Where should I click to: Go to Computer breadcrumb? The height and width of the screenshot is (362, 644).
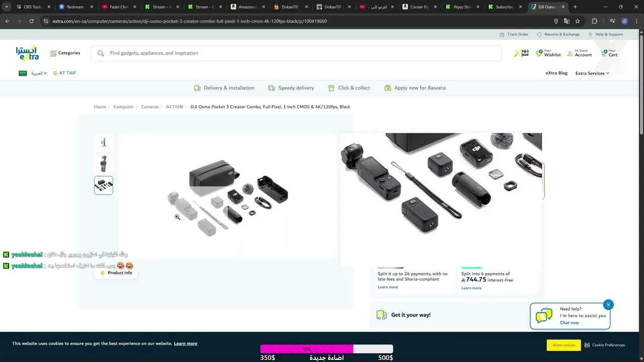pos(123,107)
